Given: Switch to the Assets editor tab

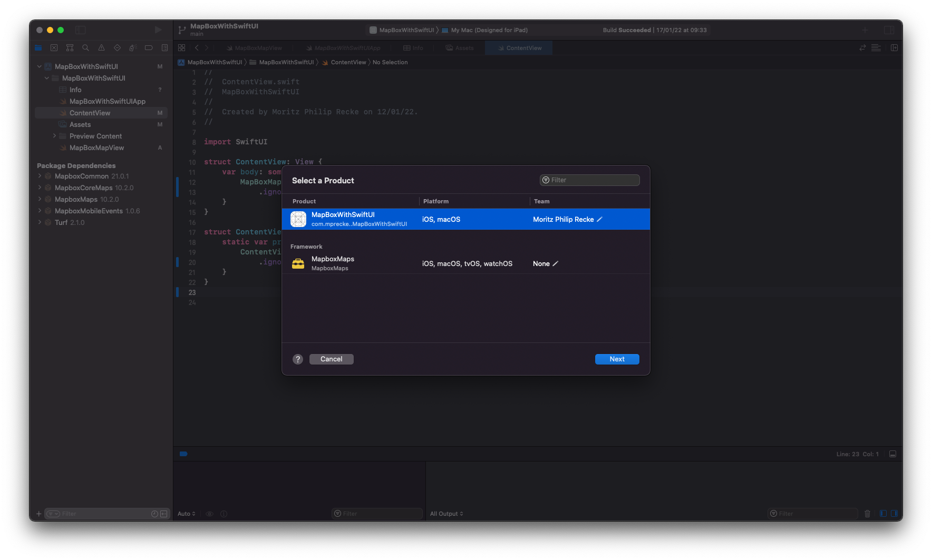Looking at the screenshot, I should (460, 48).
